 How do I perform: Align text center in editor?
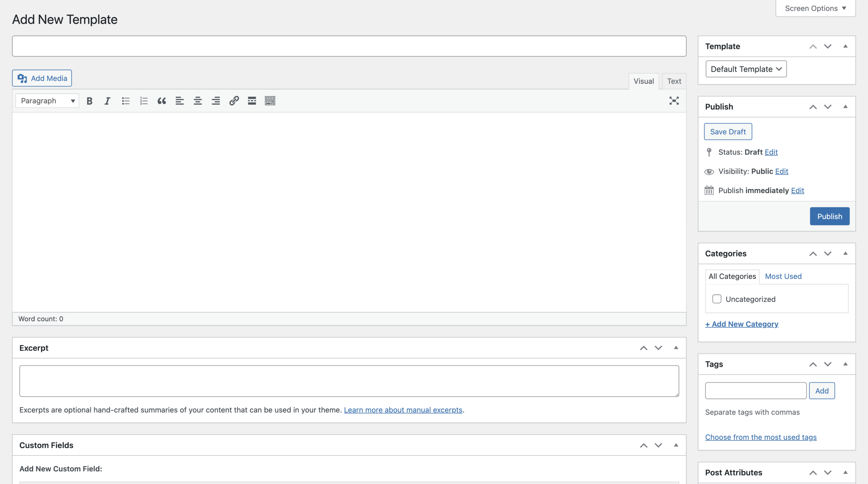(x=198, y=101)
